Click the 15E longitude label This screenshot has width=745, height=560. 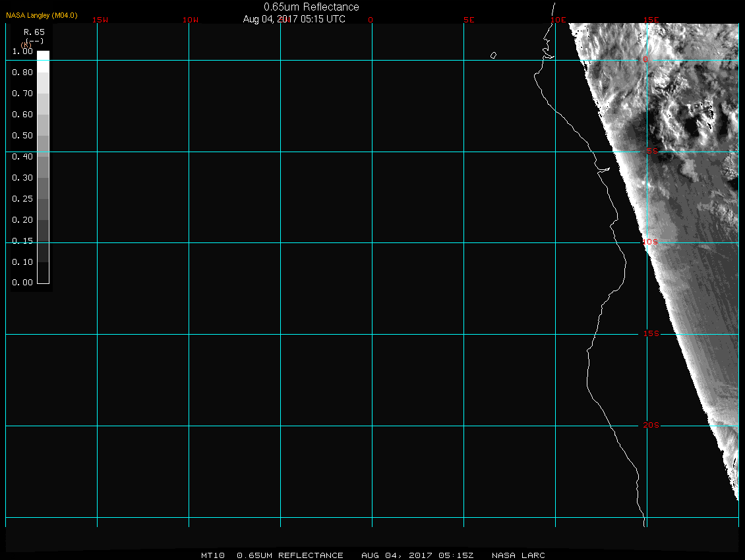pyautogui.click(x=652, y=20)
